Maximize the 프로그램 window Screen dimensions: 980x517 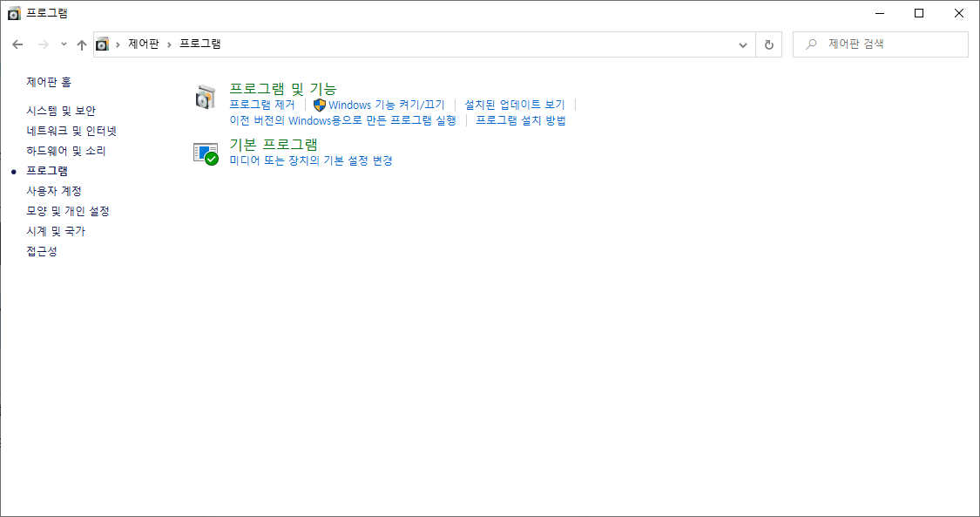click(919, 13)
